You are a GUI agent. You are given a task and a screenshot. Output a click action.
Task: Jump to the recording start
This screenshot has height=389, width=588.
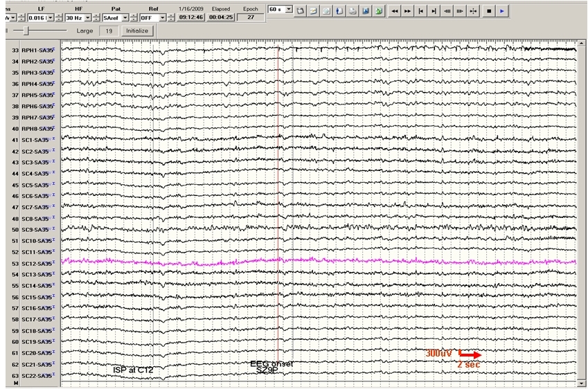pyautogui.click(x=420, y=12)
